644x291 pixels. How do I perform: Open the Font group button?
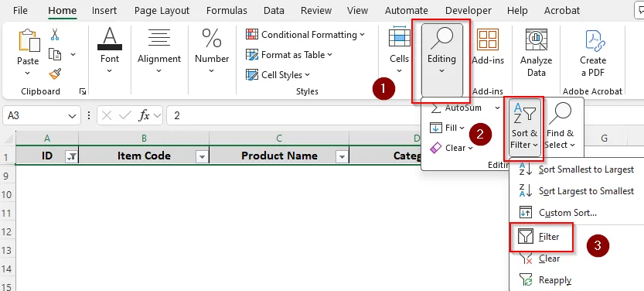pos(110,50)
